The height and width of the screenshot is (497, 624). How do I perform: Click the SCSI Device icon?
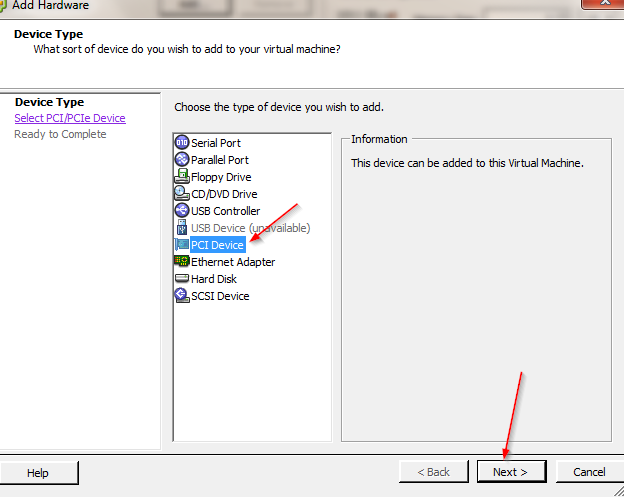pos(182,295)
